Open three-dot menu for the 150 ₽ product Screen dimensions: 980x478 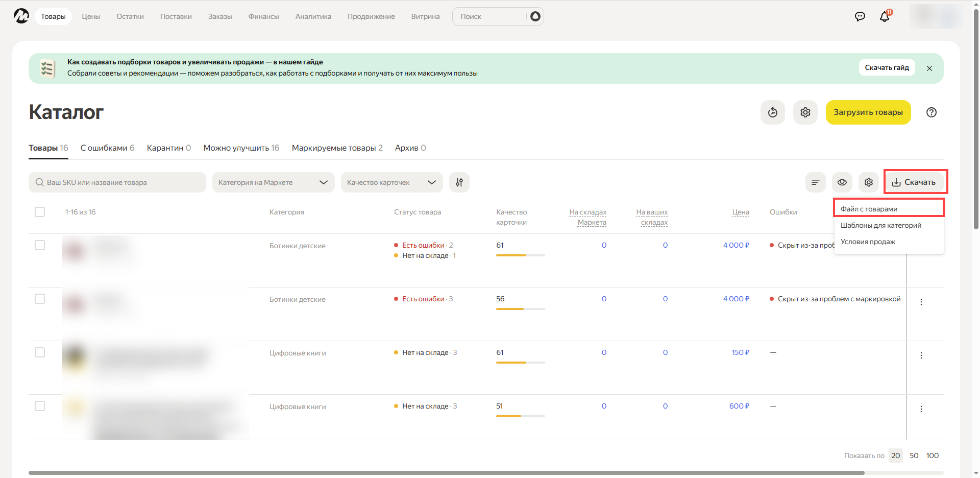921,355
